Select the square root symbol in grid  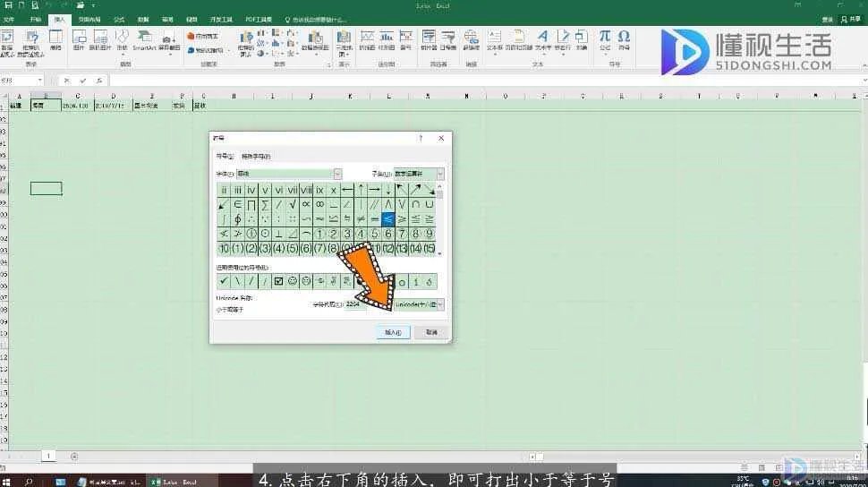click(x=293, y=204)
